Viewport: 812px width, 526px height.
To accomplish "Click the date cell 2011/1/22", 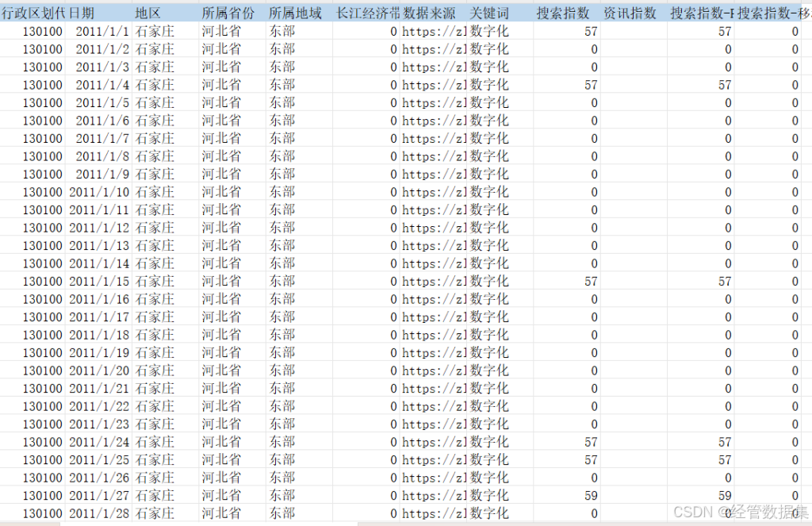I will [x=99, y=406].
